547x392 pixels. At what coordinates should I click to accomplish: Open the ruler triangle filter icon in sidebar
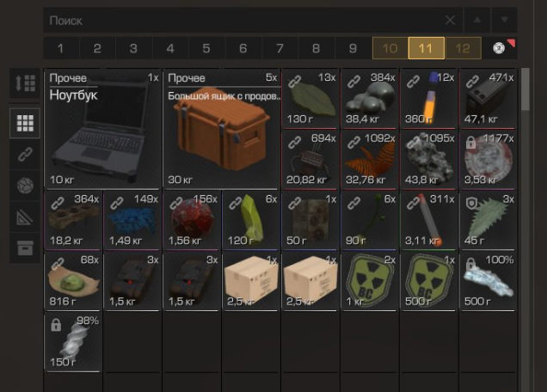[25, 217]
